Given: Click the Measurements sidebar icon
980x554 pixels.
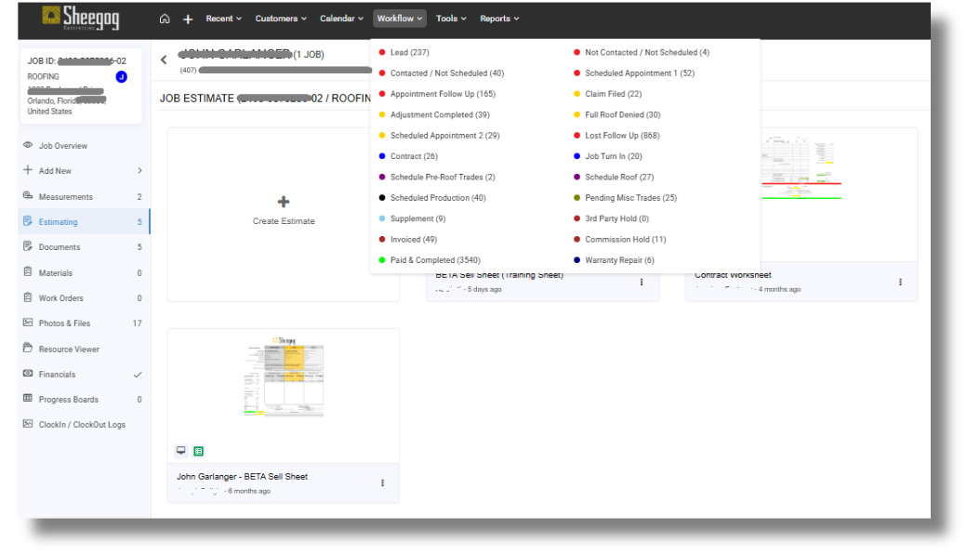Looking at the screenshot, I should tap(28, 196).
